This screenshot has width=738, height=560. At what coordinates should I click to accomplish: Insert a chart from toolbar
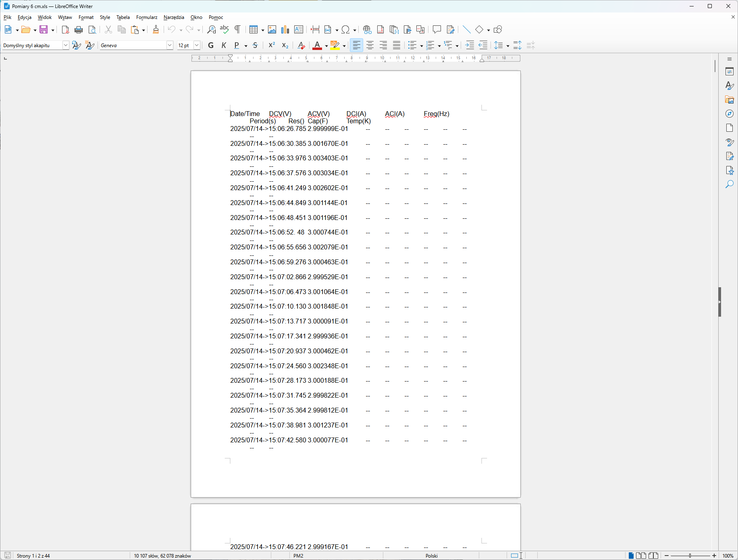coord(285,29)
